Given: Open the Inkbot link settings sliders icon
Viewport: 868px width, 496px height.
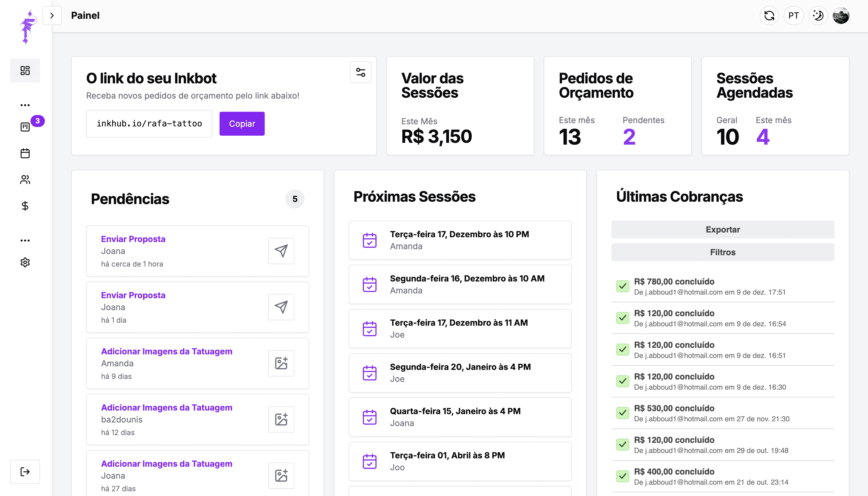Looking at the screenshot, I should 360,72.
